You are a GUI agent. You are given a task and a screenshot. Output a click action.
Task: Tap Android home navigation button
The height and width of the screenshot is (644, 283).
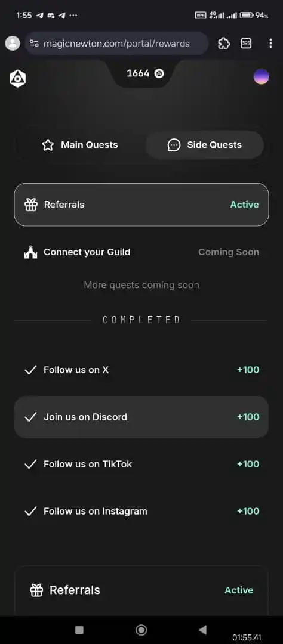click(x=141, y=630)
